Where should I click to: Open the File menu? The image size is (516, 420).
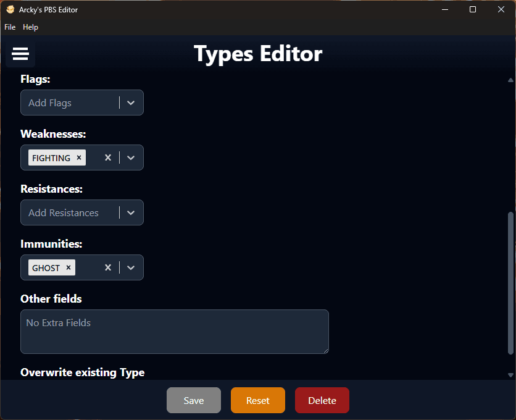[10, 27]
